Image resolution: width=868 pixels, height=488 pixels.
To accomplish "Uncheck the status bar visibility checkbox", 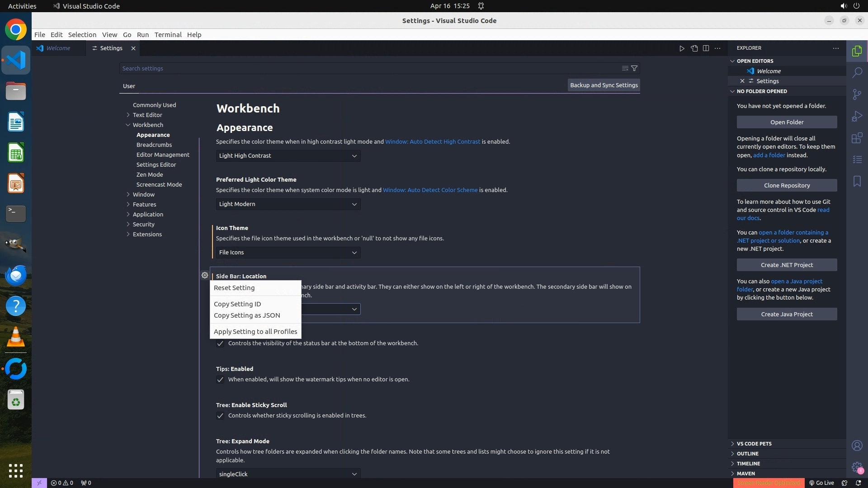I will [x=220, y=343].
